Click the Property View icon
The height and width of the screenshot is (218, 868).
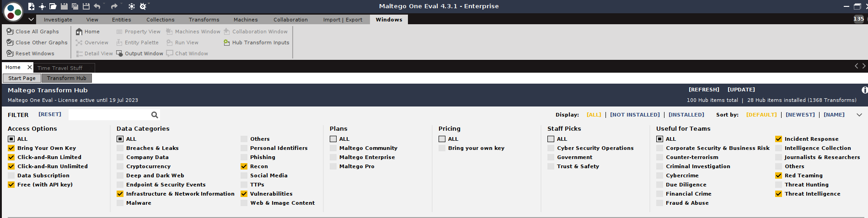pyautogui.click(x=119, y=32)
